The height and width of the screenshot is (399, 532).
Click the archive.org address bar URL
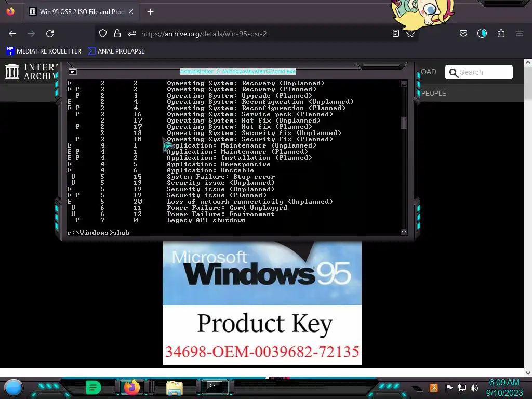[x=204, y=34]
